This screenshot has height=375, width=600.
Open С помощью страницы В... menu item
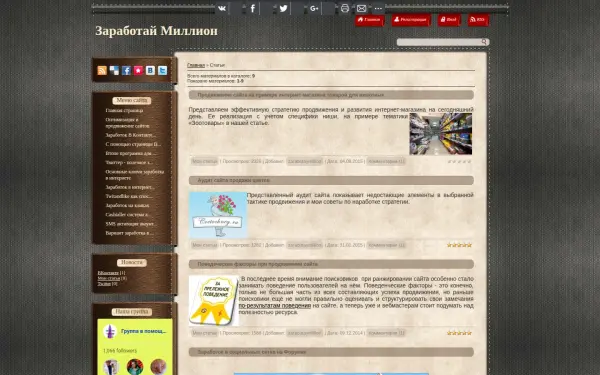coord(133,144)
